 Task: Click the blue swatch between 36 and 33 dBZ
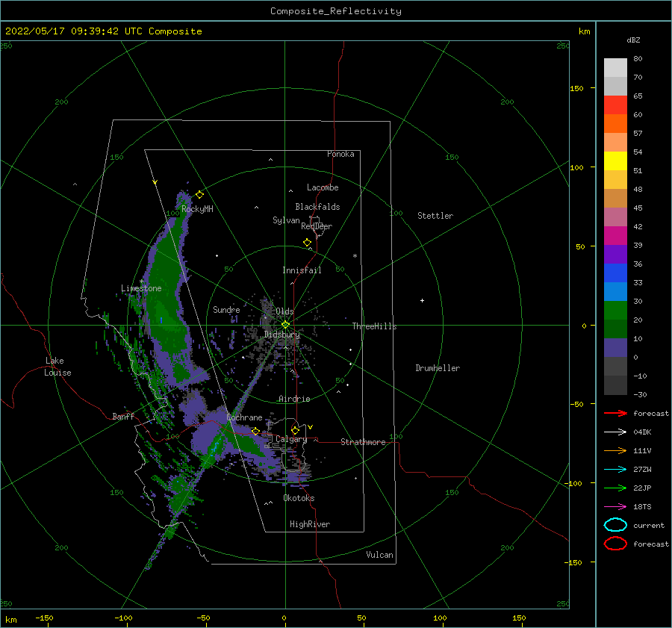[615, 273]
